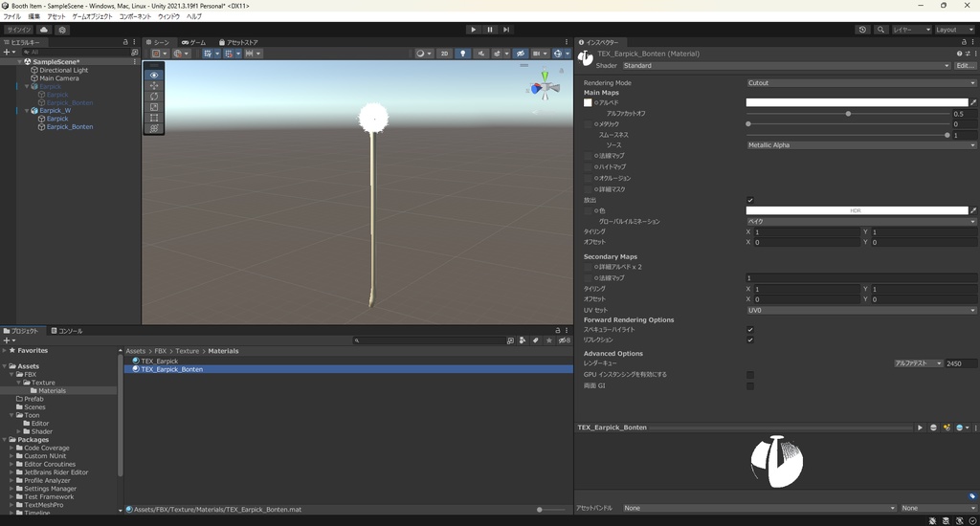Viewport: 980px width, 526px height.
Task: Open the Component (コンポーネント) menu
Action: (135, 17)
